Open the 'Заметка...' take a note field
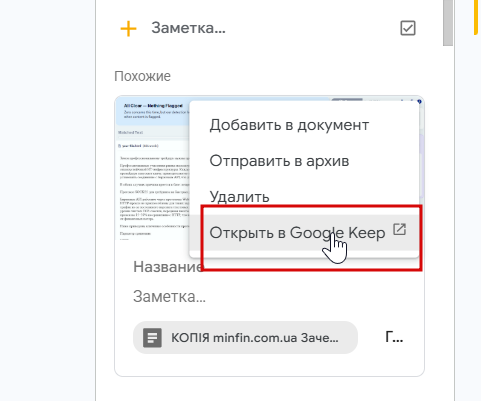Image resolution: width=481 pixels, height=401 pixels. 188,28
